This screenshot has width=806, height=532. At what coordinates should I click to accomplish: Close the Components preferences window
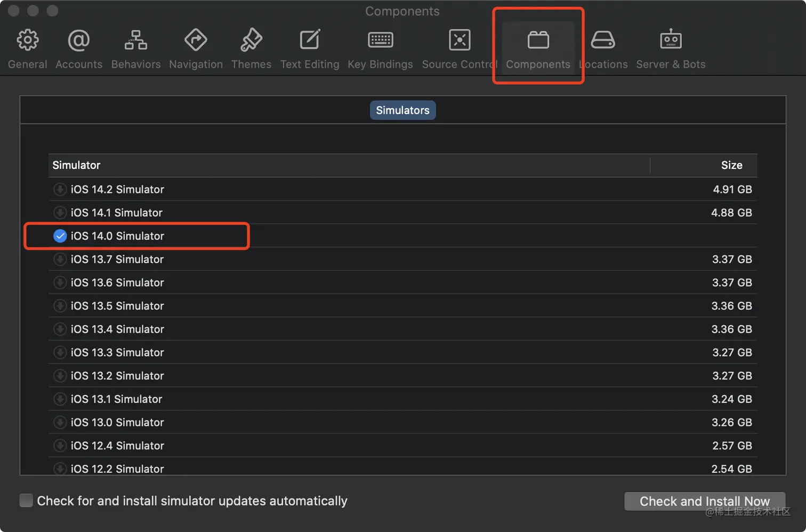[x=14, y=11]
